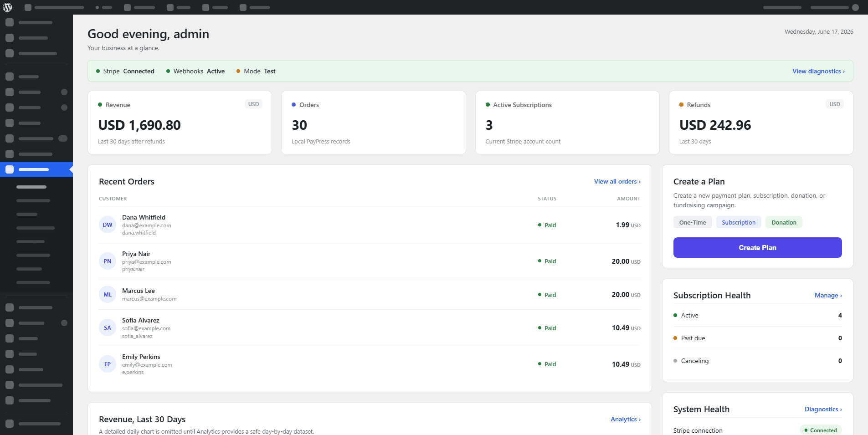
Task: Click the user avatar in the top admin bar
Action: pos(855,7)
